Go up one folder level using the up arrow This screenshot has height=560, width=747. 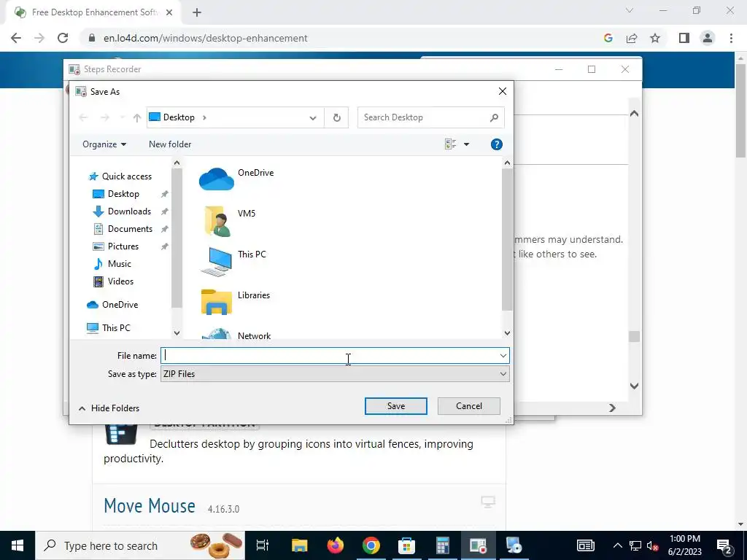(137, 117)
